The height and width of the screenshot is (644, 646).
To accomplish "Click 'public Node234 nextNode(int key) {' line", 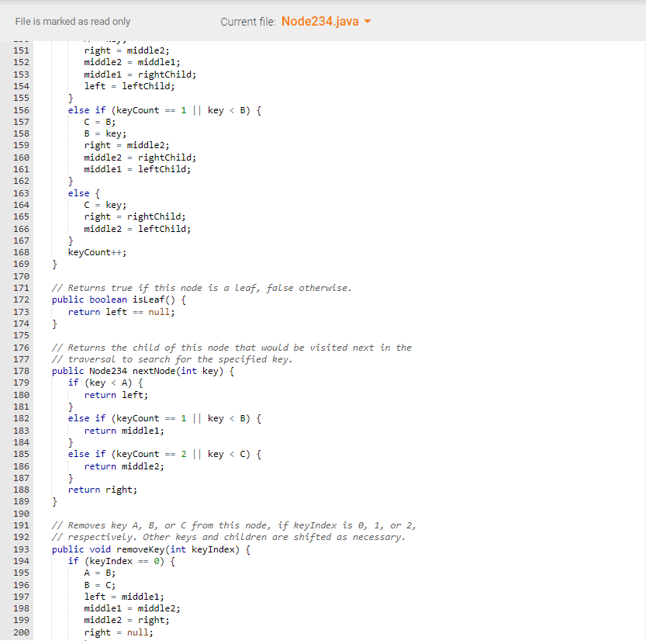I will [x=143, y=371].
